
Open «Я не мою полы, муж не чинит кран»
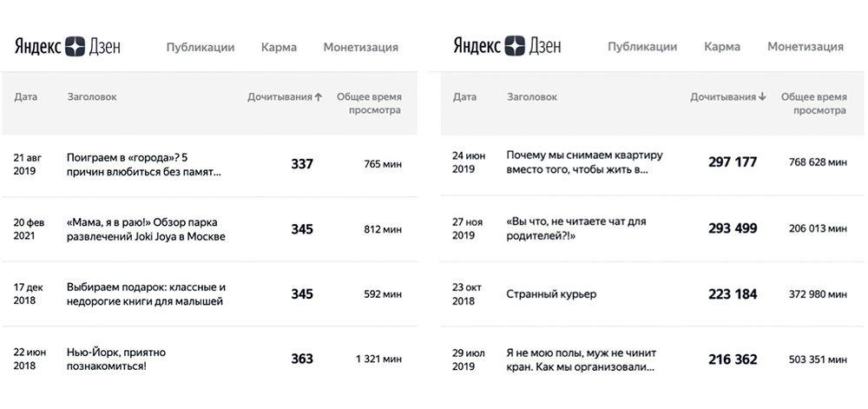coord(580,359)
